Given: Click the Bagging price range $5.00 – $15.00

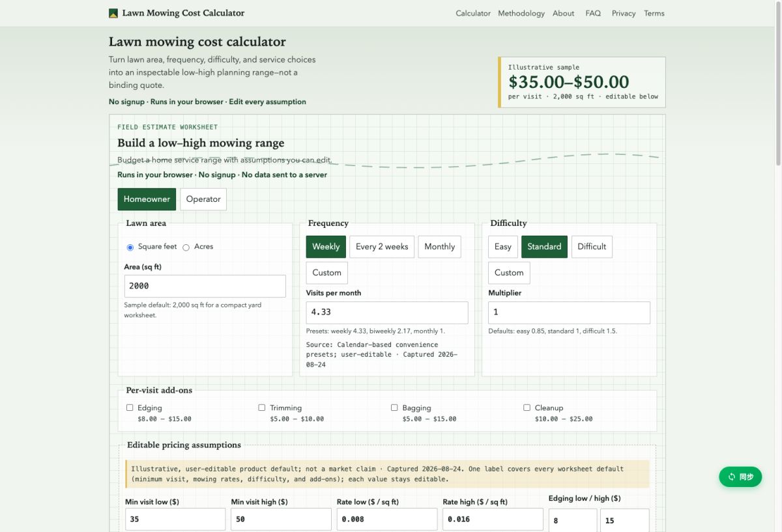Looking at the screenshot, I should 429,419.
